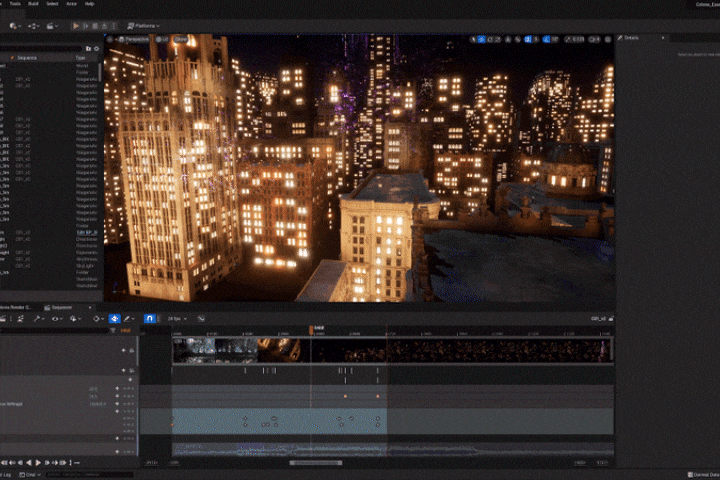Open the Blueprints dropdown in main toolbar
This screenshot has height=480, width=720.
[x=33, y=26]
